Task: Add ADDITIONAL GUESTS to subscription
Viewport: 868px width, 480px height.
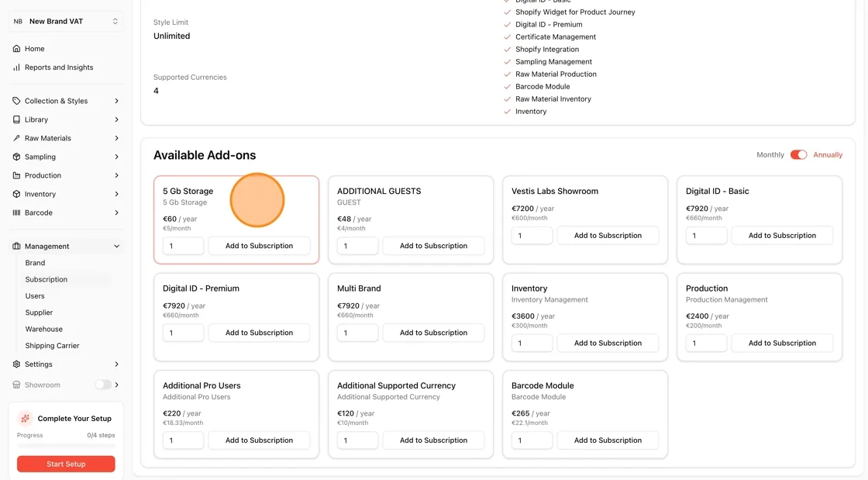Action: point(433,246)
